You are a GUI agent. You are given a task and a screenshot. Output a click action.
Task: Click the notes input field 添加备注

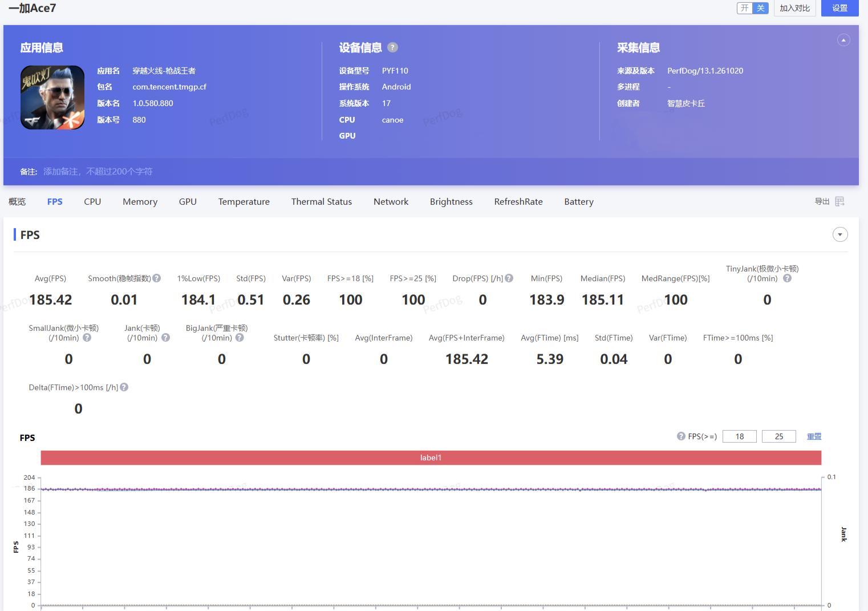[x=98, y=172]
